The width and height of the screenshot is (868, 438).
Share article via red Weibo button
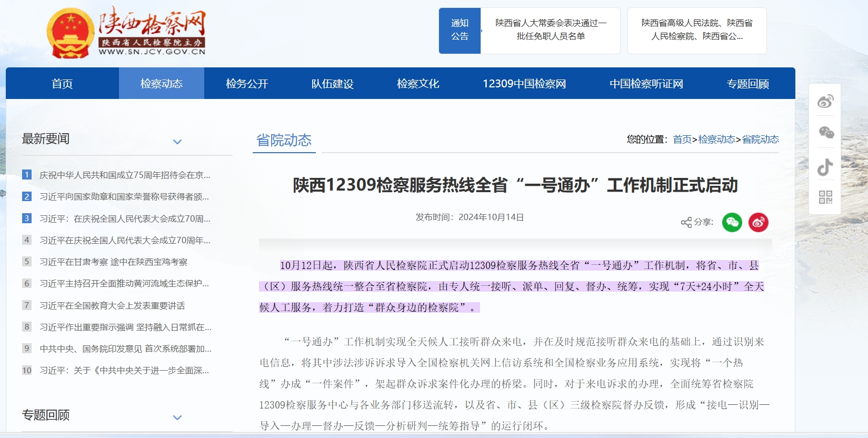click(759, 222)
